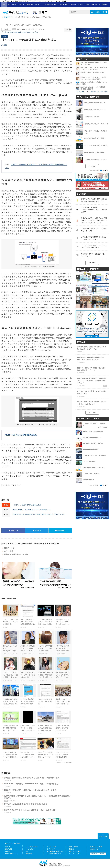110x868 pixels.
Task: Click もっと読む below the RANKING list
Action: pyautogui.click(x=92, y=263)
